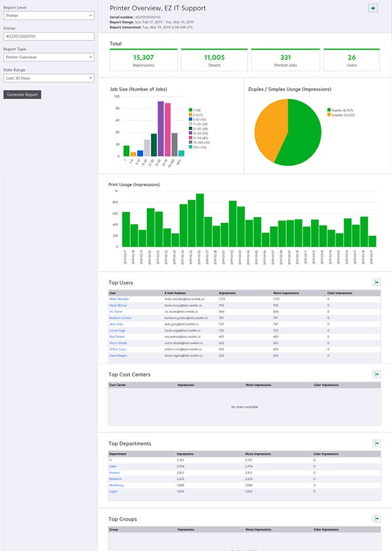
Task: Open user Barbara Gordon link
Action: coord(120,318)
